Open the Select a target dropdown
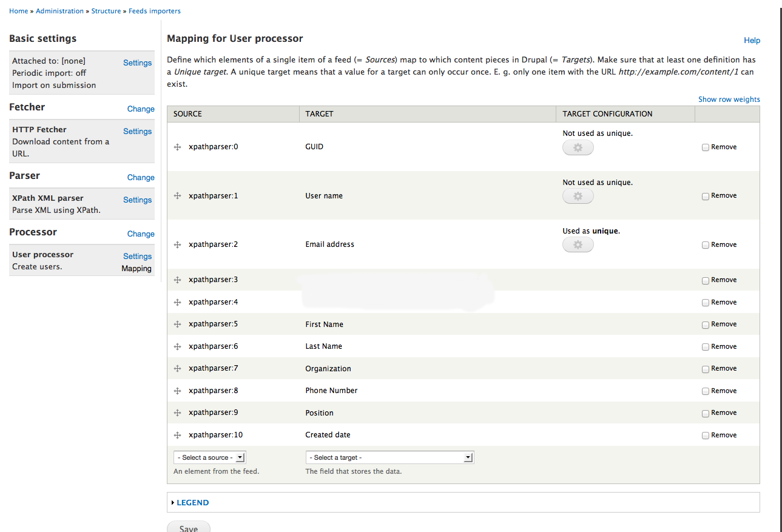Viewport: 782px width, 532px height. 389,457
